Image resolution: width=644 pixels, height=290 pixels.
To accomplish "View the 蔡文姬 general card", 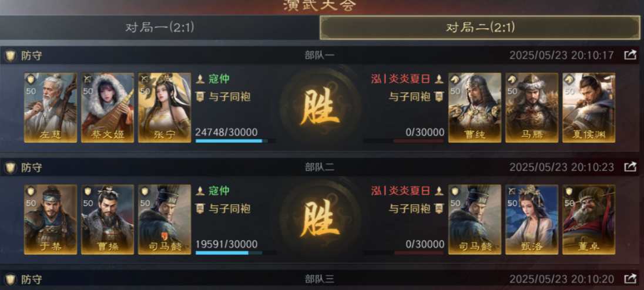I will [108, 108].
